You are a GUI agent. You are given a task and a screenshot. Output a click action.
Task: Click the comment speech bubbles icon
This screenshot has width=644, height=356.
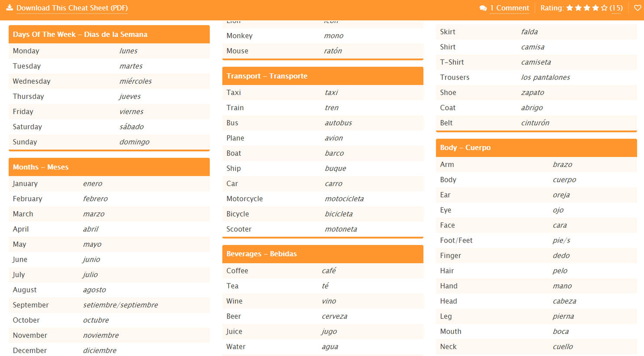[x=483, y=8]
